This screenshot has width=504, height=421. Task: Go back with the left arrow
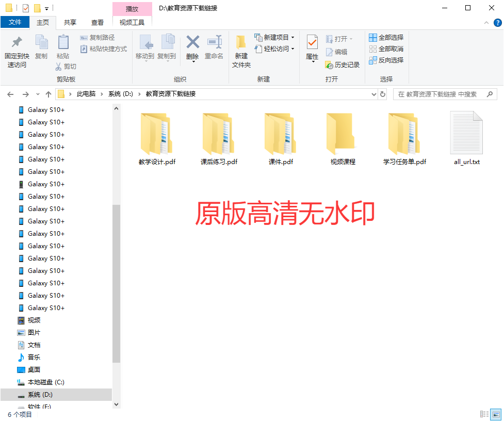click(10, 94)
